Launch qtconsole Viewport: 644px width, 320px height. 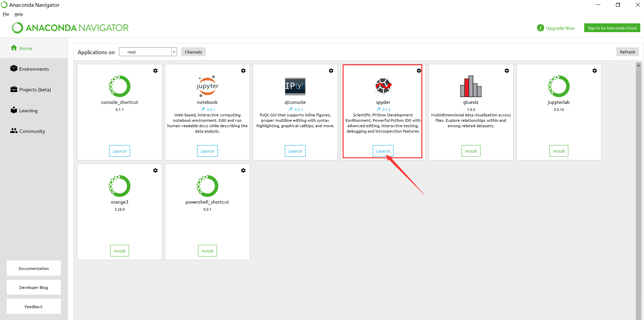[x=295, y=151]
